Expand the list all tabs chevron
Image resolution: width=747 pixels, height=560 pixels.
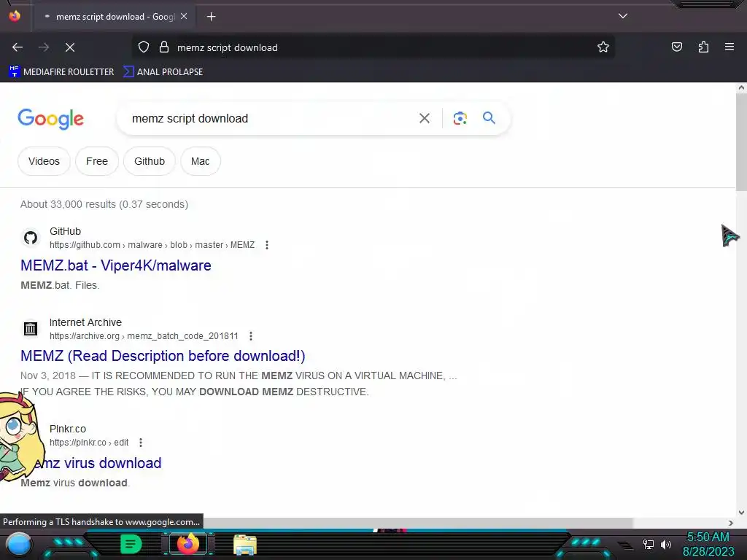pos(623,16)
